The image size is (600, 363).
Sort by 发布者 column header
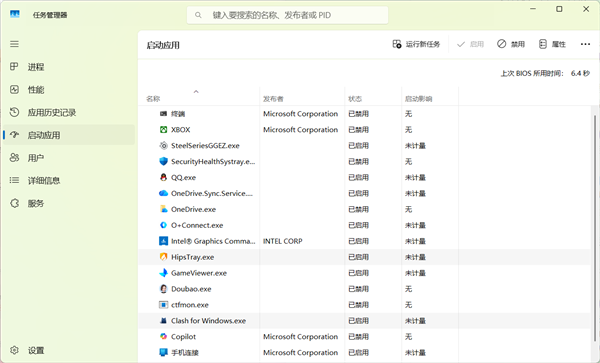tap(273, 99)
